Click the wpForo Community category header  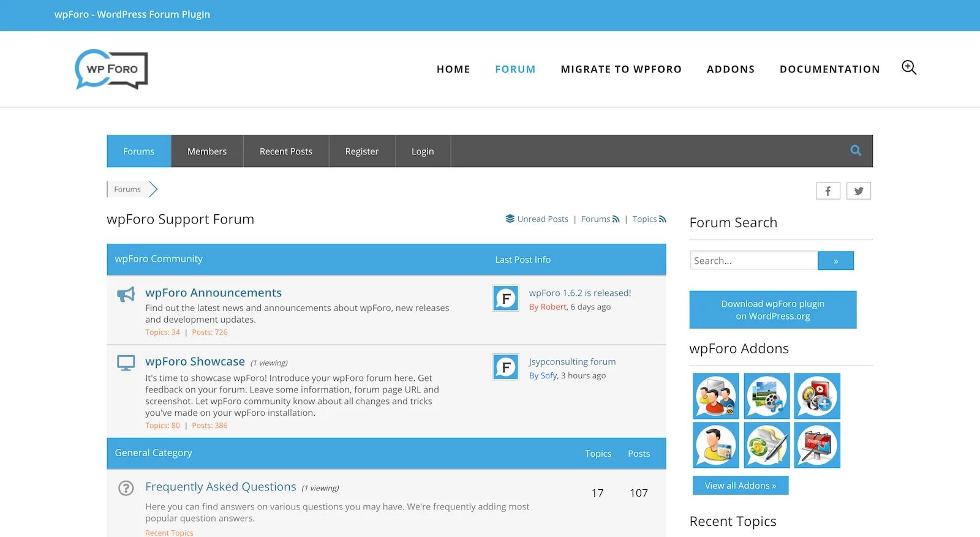click(x=159, y=259)
